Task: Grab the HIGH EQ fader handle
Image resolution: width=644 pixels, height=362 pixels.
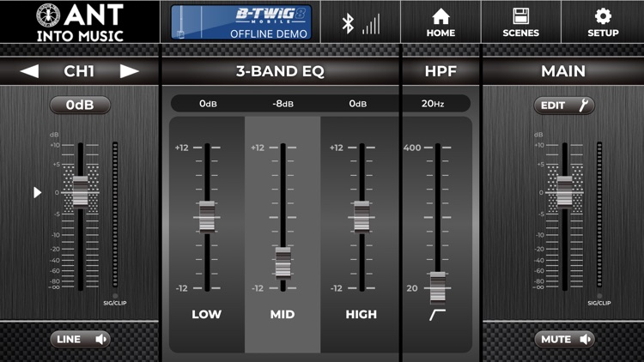Action: pyautogui.click(x=361, y=217)
